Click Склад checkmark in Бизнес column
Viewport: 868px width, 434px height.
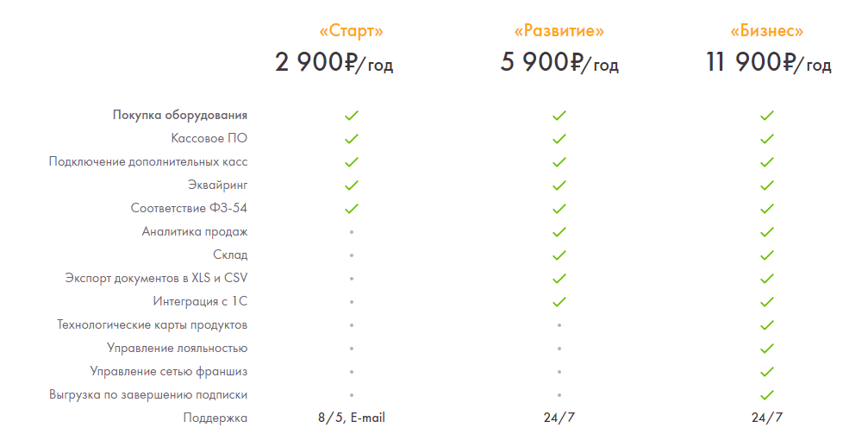point(766,255)
